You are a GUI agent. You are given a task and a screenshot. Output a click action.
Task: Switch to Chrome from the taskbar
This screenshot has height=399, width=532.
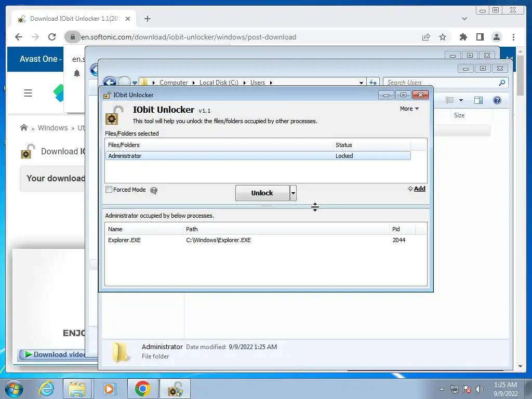click(142, 389)
